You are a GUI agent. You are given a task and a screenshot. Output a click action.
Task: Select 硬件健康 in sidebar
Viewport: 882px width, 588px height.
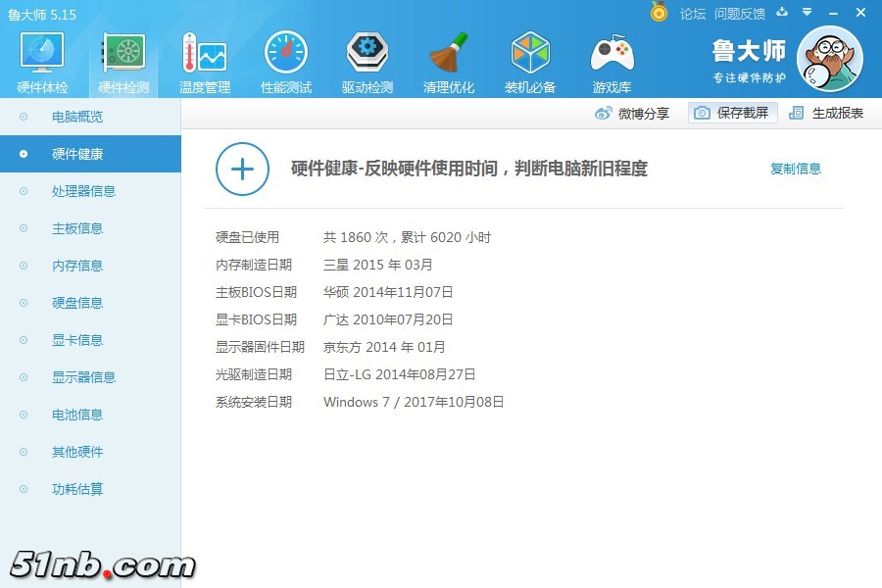point(90,154)
